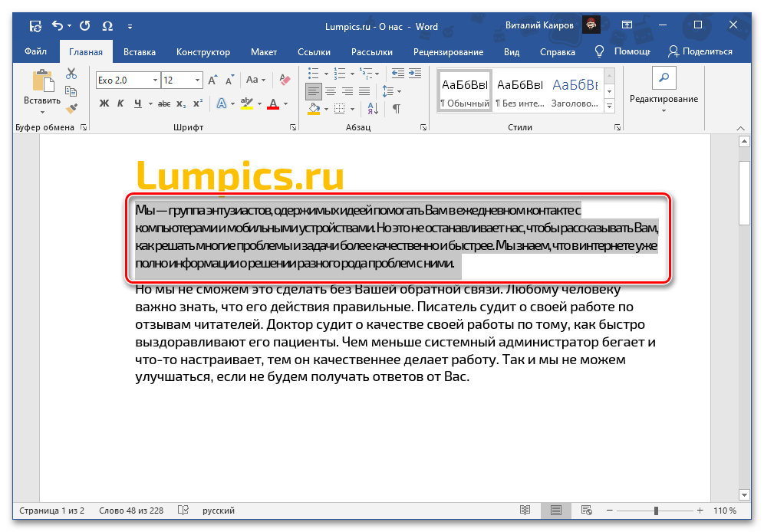Sort text with A-Я icon
This screenshot has height=532, width=764.
tap(373, 109)
